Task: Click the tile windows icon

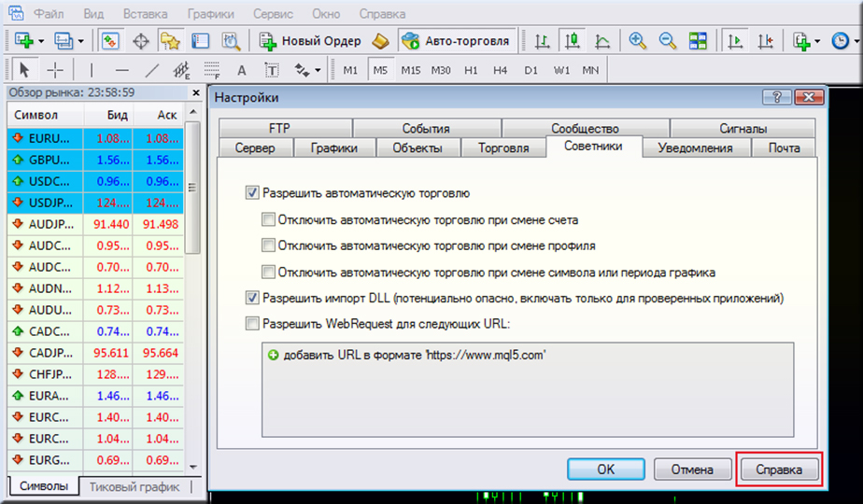Action: [x=698, y=41]
